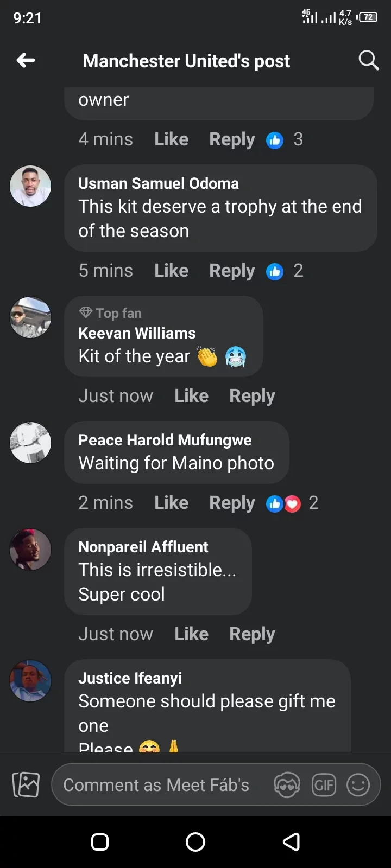Open Keevan Williams' profile picture
Screen dimensions: 391x868
(x=30, y=317)
